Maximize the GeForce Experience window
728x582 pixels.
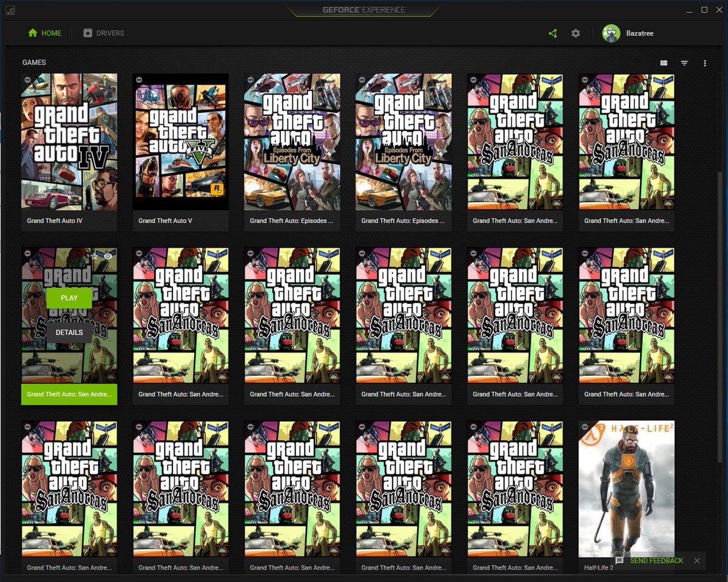coord(704,10)
